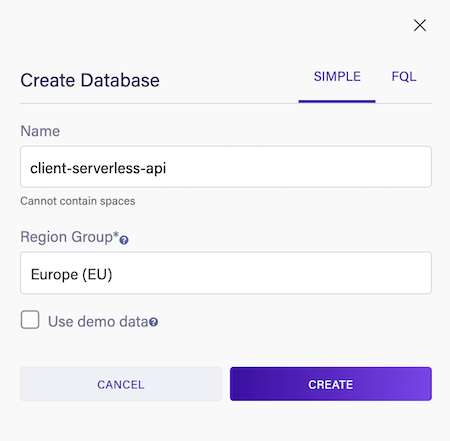This screenshot has width=450, height=441.
Task: Click the Region Group help icon
Action: click(124, 240)
